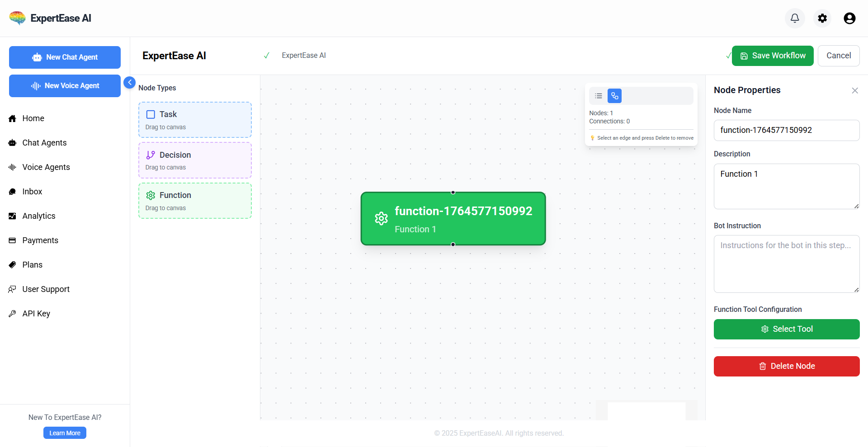Image resolution: width=868 pixels, height=447 pixels.
Task: Go to Chat Agents in sidebar
Action: (x=44, y=143)
